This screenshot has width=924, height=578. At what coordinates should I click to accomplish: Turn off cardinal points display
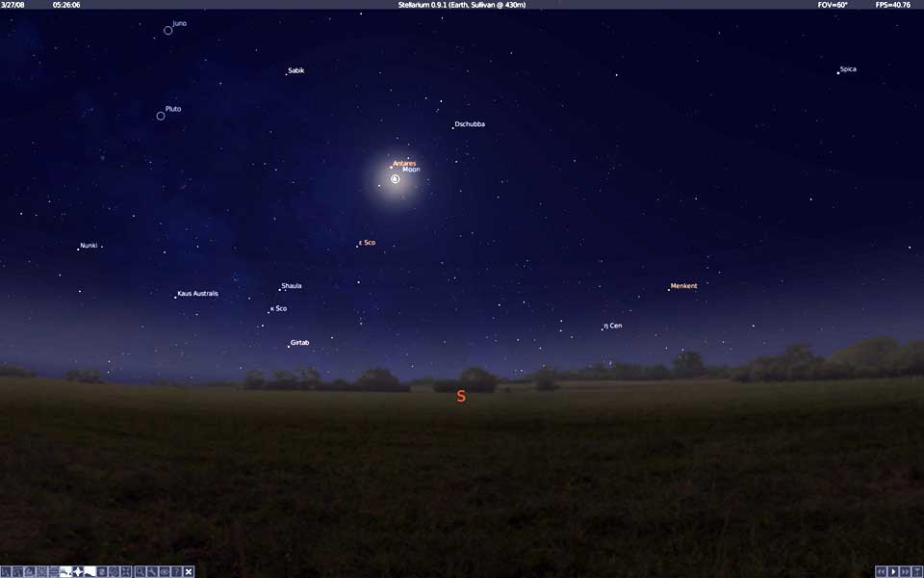pos(78,571)
